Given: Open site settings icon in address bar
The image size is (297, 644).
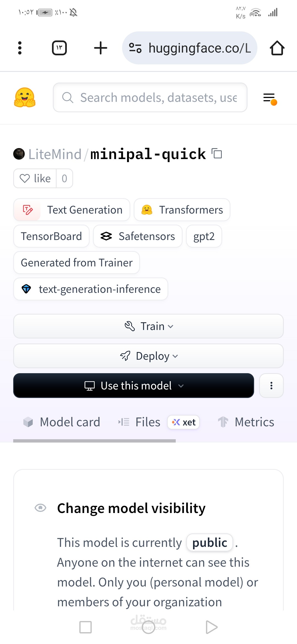Looking at the screenshot, I should point(135,48).
